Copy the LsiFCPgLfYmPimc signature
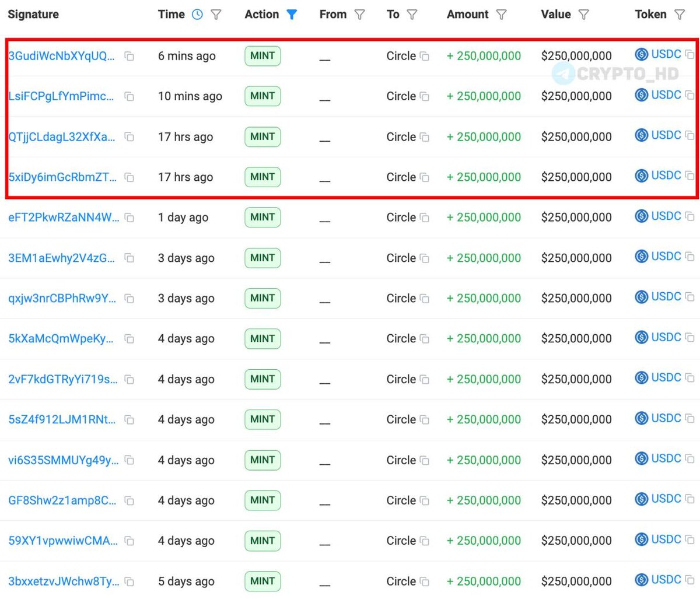This screenshot has height=599, width=700. pyautogui.click(x=129, y=97)
